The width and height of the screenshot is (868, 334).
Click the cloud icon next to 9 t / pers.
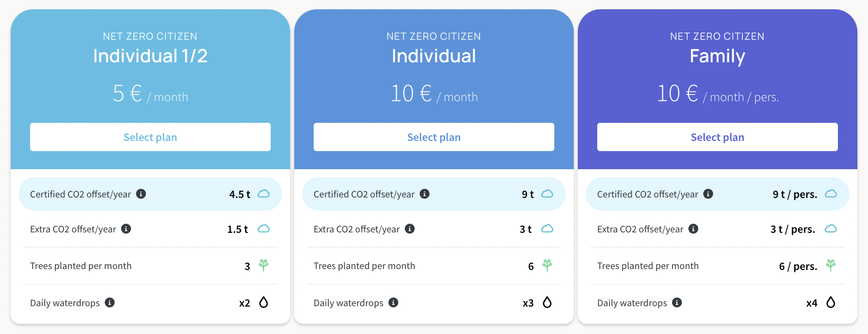click(831, 194)
